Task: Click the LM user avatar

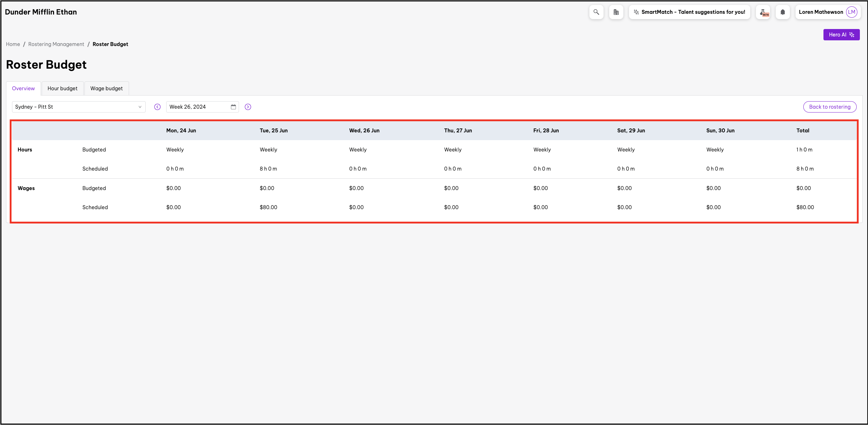Action: tap(852, 12)
